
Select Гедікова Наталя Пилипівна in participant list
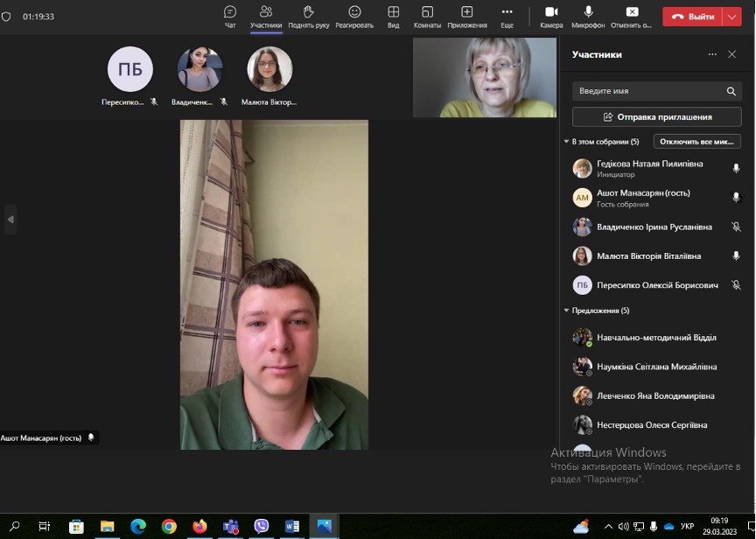click(656, 168)
